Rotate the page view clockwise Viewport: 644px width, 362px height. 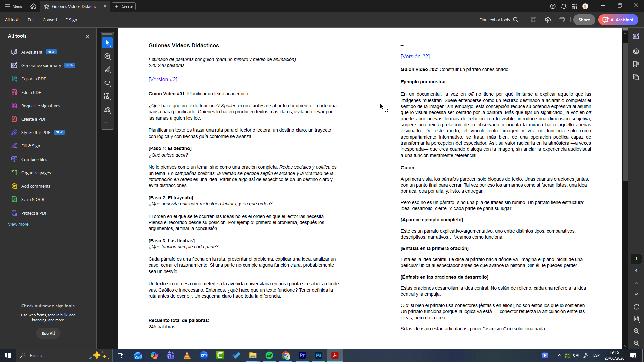(x=636, y=307)
